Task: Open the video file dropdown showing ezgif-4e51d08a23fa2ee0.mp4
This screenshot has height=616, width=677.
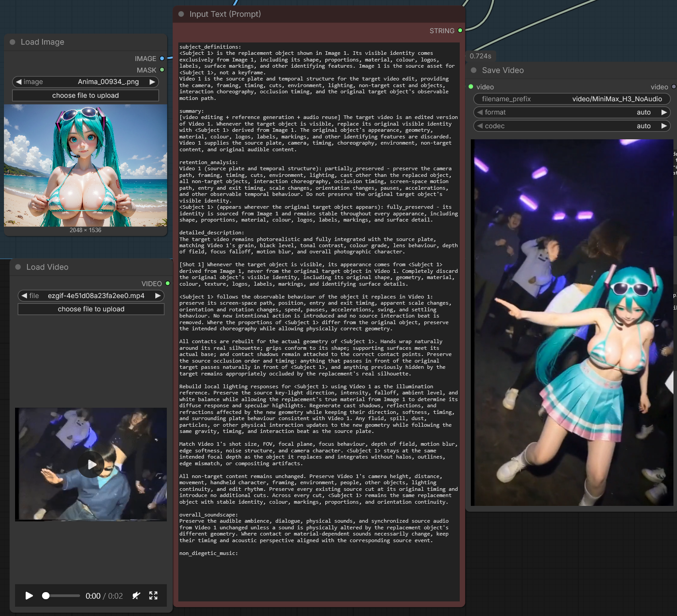Action: tap(91, 296)
